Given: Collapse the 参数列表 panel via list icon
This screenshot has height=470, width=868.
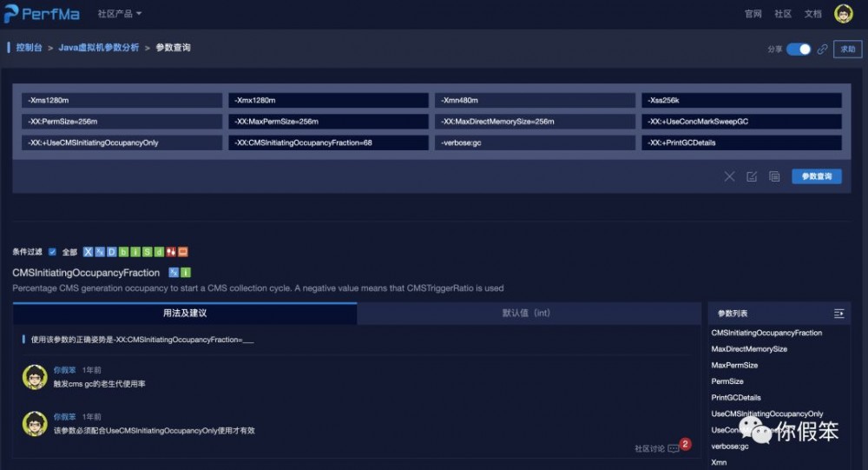Looking at the screenshot, I should 838,314.
